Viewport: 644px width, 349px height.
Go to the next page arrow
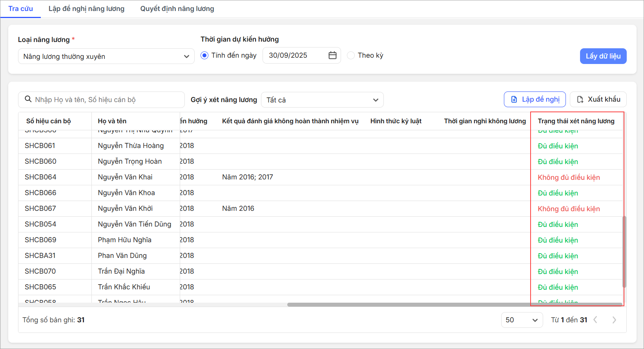[x=614, y=320]
